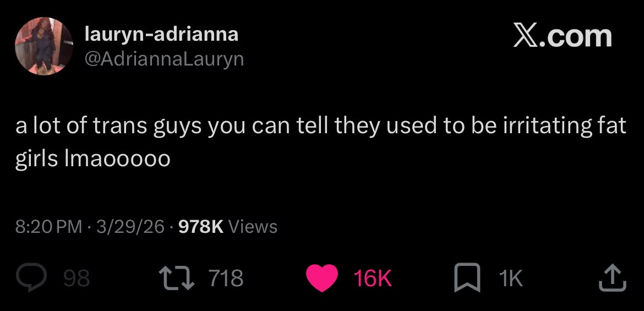Click the tweet body text
This screenshot has width=644, height=311.
[x=321, y=142]
